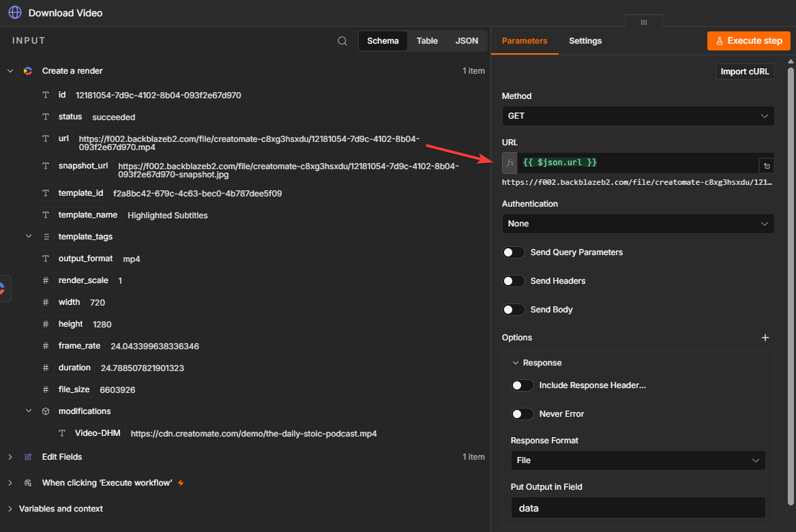Click the 'Highlighted Subtitles' value
The width and height of the screenshot is (796, 532).
coord(168,216)
